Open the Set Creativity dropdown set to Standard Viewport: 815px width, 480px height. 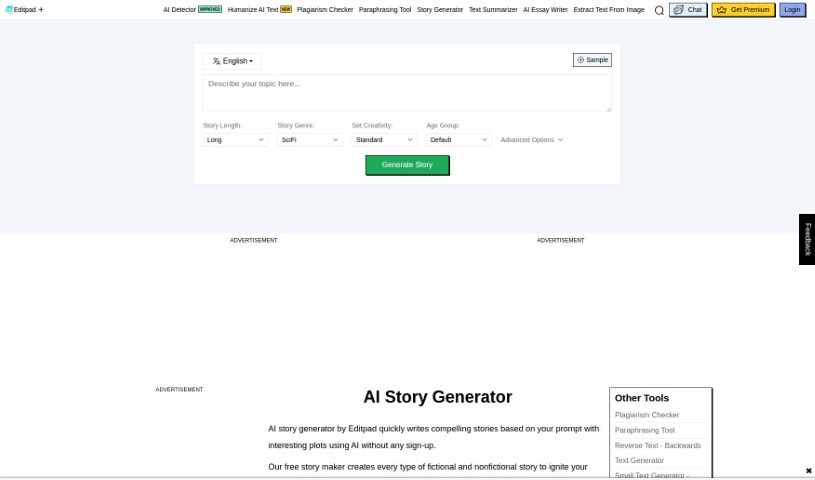[384, 139]
